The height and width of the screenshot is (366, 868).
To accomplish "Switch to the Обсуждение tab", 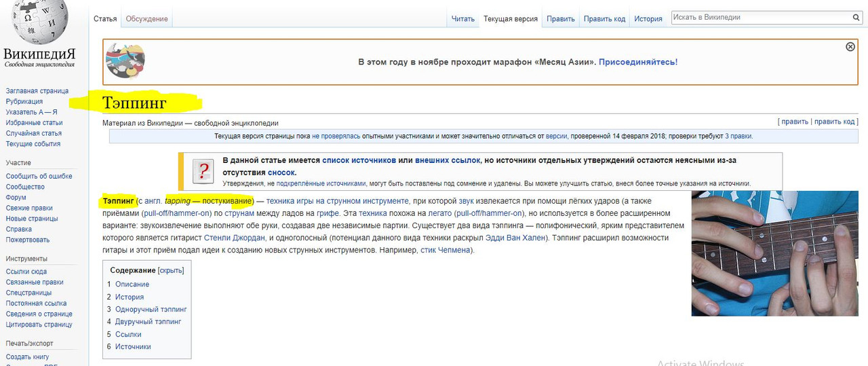I will coord(146,19).
